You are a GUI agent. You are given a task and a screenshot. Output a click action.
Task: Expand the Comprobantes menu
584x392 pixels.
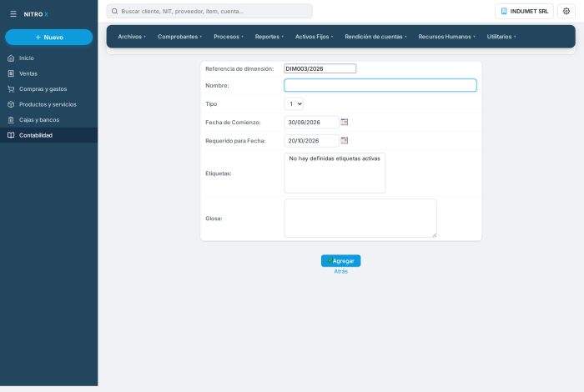(179, 37)
